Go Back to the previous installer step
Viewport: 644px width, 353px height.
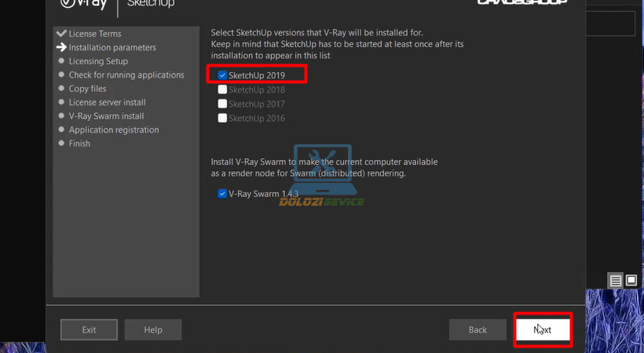[478, 329]
